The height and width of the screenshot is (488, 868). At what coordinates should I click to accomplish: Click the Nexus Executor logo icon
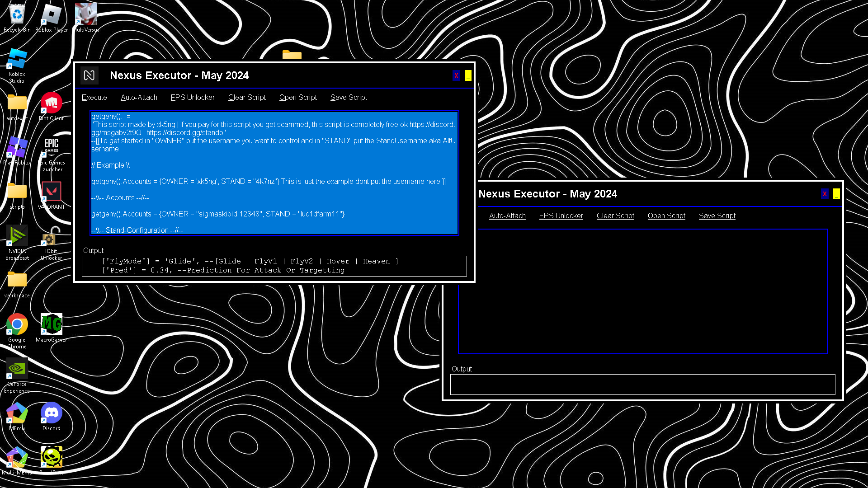[89, 75]
